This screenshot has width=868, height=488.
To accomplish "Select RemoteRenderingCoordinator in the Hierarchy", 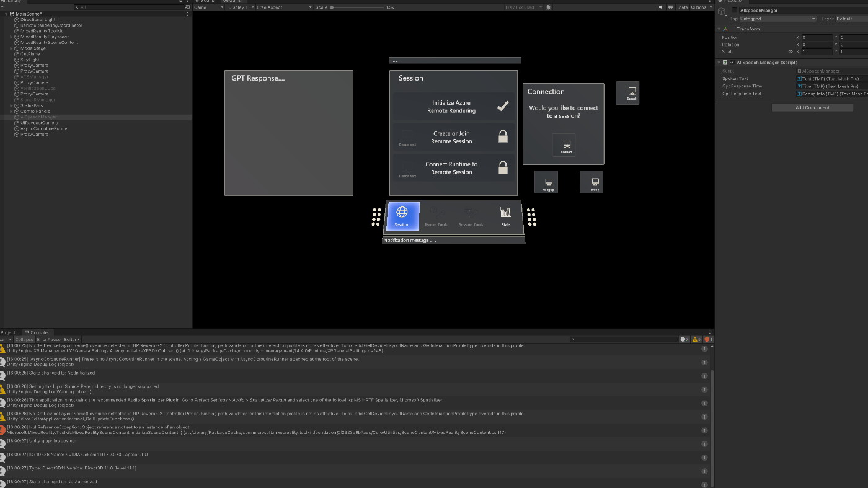I will click(51, 25).
